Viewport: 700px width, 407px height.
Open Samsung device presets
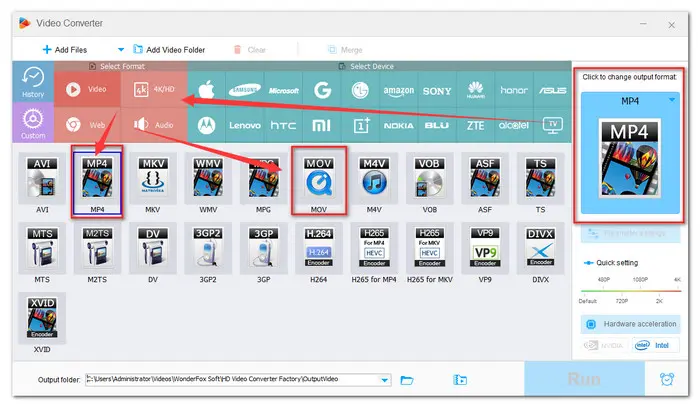[245, 90]
